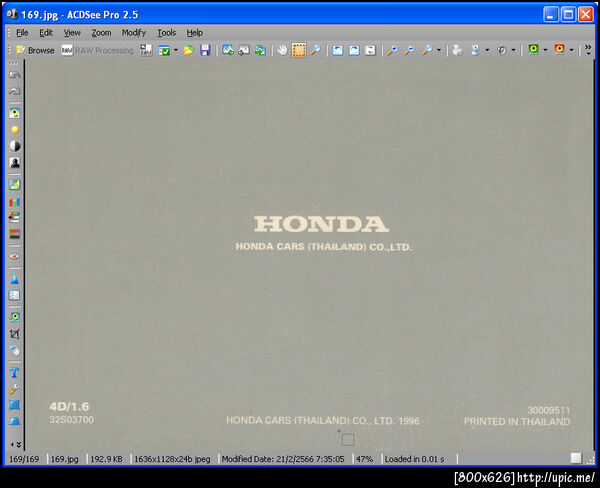600x488 pixels.
Task: Open the Tools menu
Action: click(166, 33)
